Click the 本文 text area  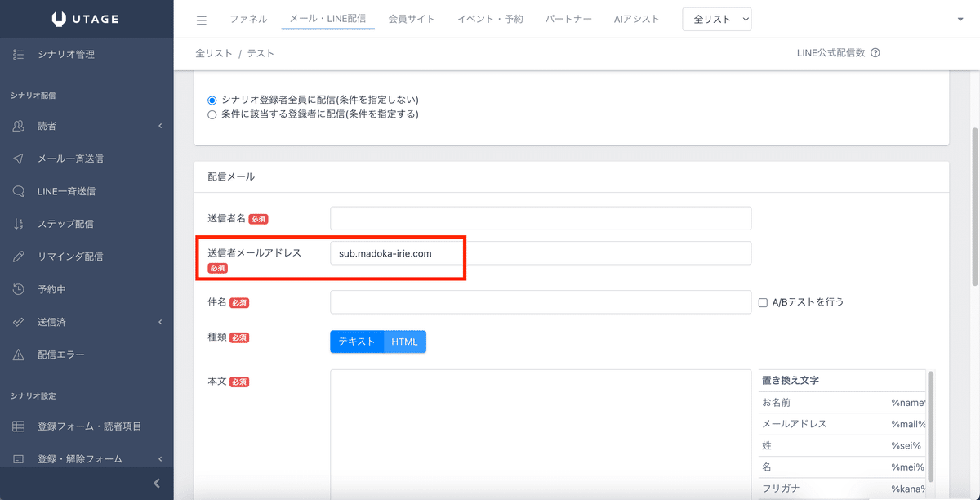[x=541, y=435]
